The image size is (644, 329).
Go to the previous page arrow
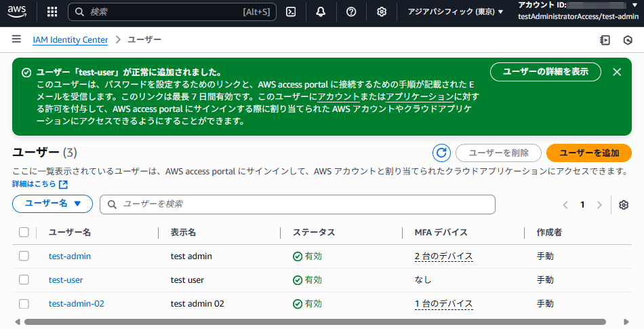565,205
